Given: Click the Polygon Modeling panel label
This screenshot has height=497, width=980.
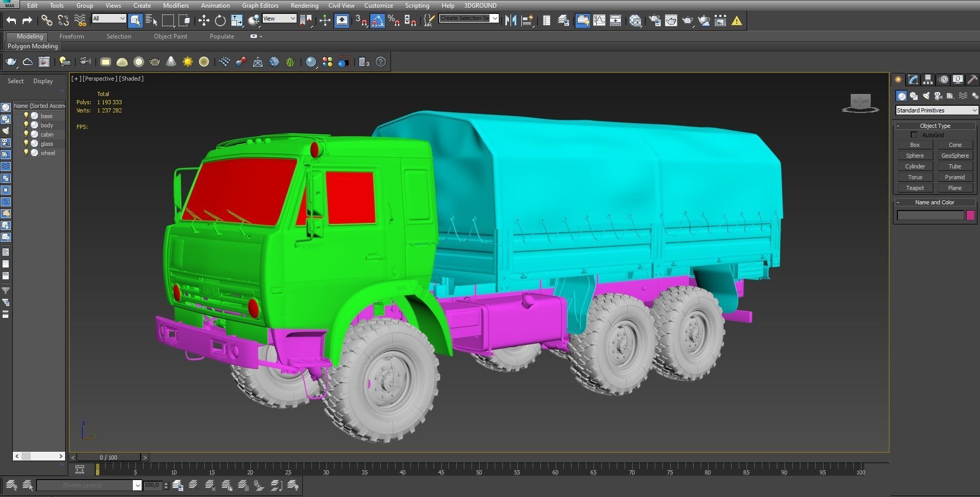Looking at the screenshot, I should (33, 46).
